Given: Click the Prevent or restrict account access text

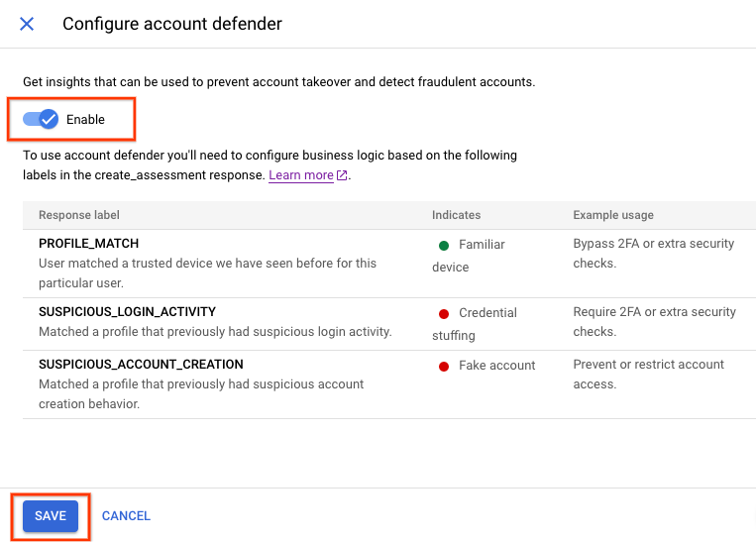Looking at the screenshot, I should (x=648, y=375).
